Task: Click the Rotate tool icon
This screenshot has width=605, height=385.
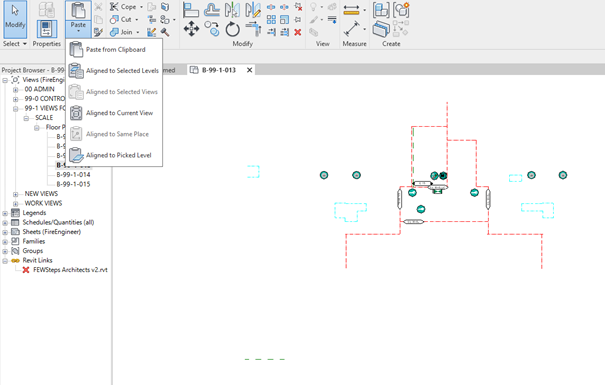Action: click(232, 29)
